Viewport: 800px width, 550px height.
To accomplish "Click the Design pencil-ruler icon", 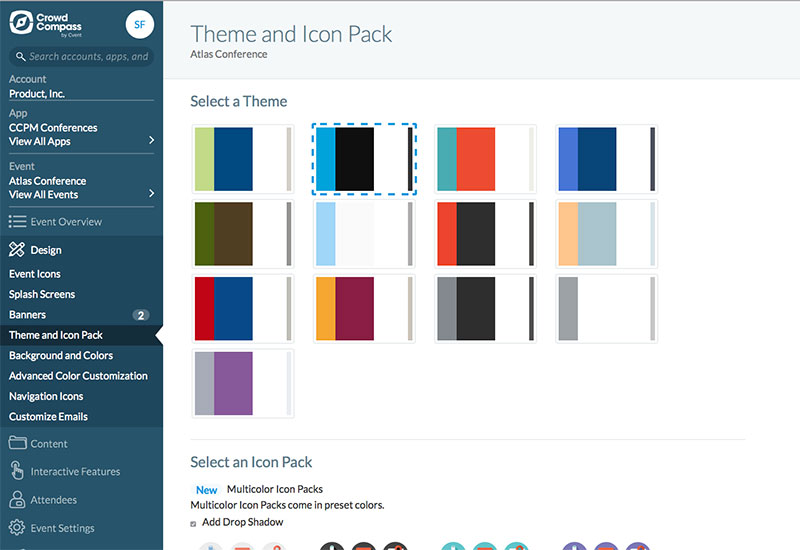I will click(x=17, y=250).
